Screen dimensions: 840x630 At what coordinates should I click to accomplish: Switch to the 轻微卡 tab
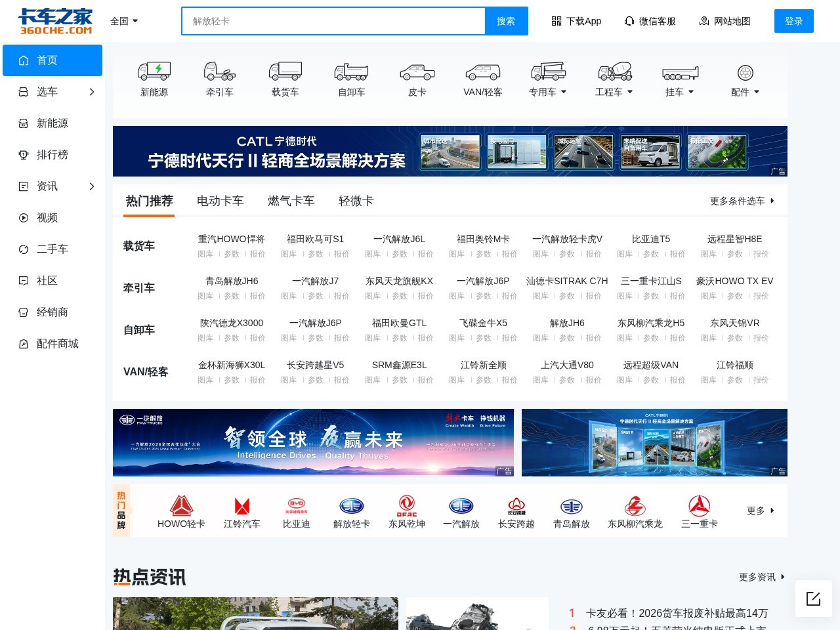[356, 201]
